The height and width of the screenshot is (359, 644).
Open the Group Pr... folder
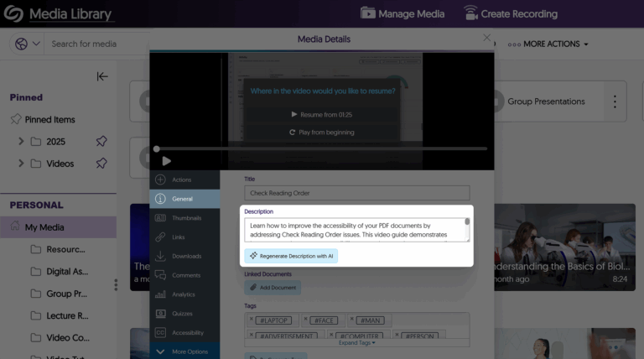pos(60,294)
